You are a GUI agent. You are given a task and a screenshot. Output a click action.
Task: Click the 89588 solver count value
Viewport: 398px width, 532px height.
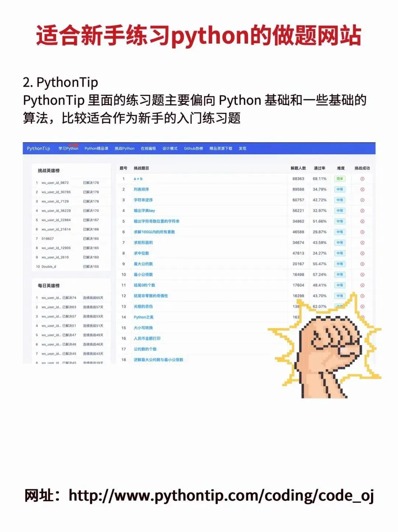coord(298,189)
